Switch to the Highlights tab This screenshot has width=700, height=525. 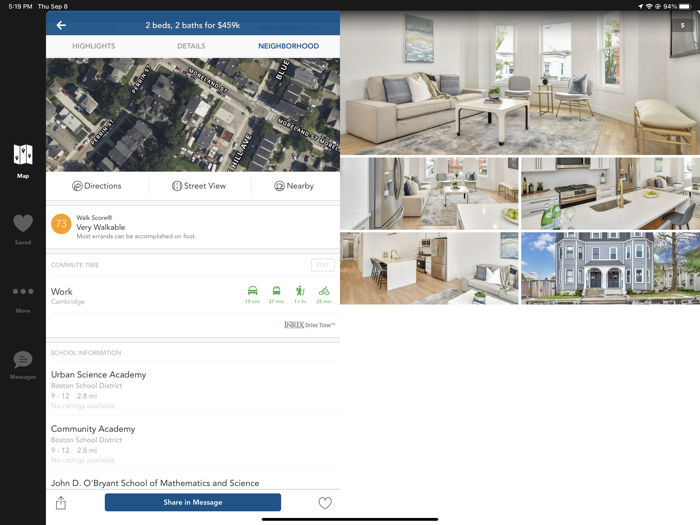(94, 46)
